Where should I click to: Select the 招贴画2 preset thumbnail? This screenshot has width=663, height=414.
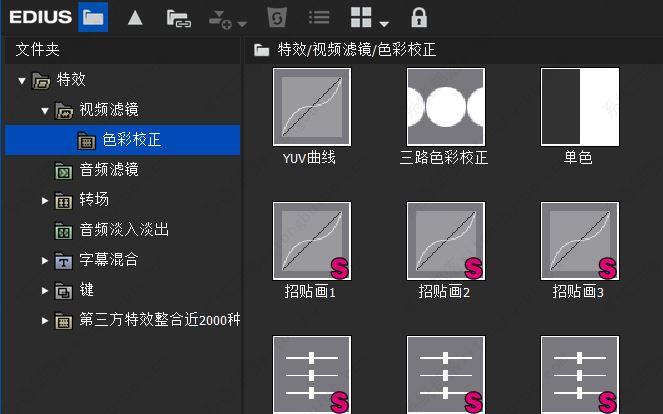click(446, 241)
